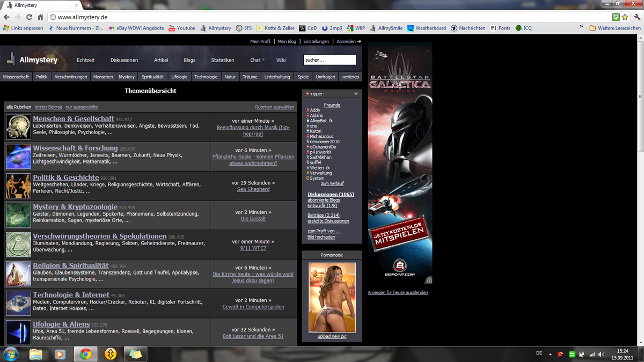The height and width of the screenshot is (362, 644).
Task: Show hidden bookmarks with the » chevron
Action: 582,28
